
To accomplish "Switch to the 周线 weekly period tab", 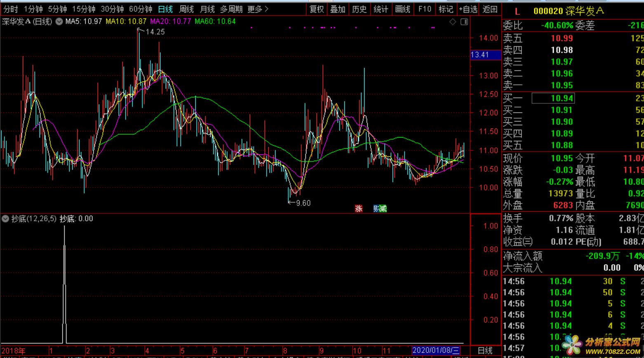I will tap(186, 9).
